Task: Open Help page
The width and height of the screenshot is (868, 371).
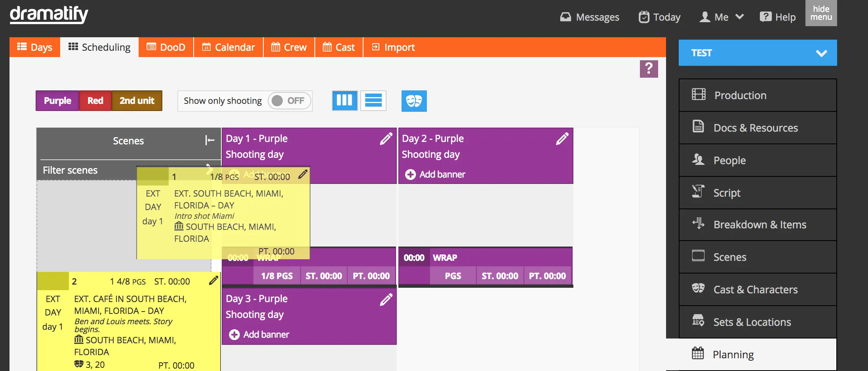Action: tap(778, 17)
